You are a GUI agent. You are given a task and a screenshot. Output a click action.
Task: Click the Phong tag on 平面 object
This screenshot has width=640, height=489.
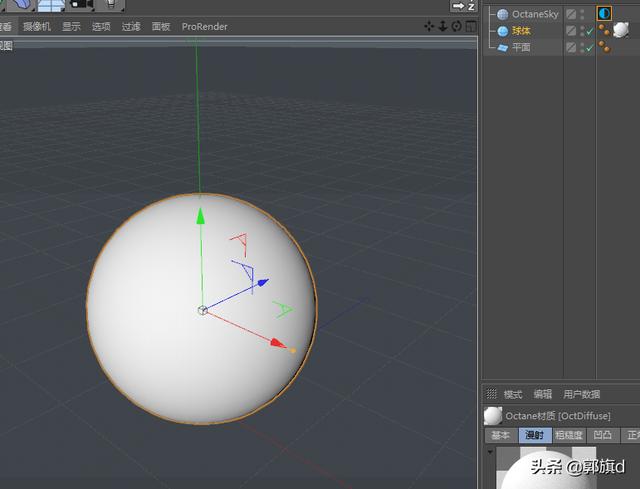coord(604,47)
